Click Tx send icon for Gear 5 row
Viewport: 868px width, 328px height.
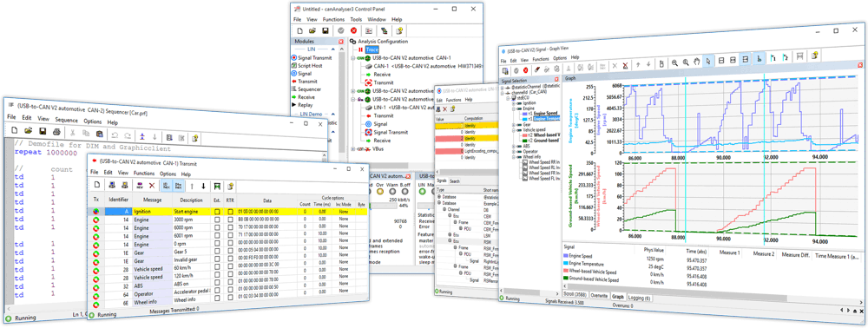click(x=95, y=254)
